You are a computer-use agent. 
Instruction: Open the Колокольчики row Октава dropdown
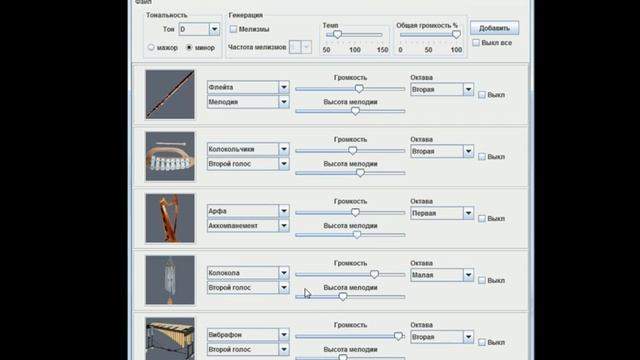442,151
